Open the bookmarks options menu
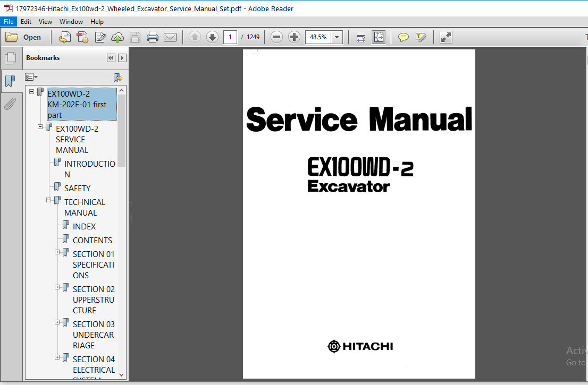Image resolution: width=588 pixels, height=385 pixels. pos(31,77)
